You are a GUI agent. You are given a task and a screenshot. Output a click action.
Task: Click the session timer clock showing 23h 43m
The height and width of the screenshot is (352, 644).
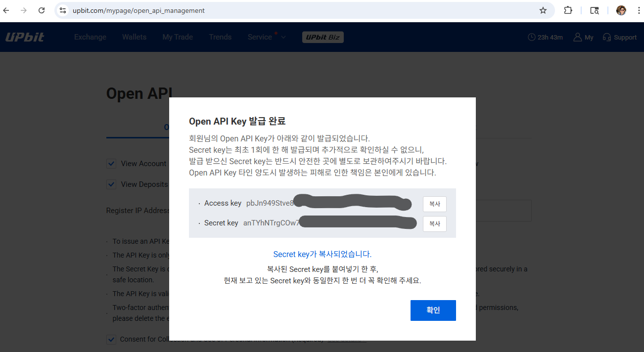(545, 37)
